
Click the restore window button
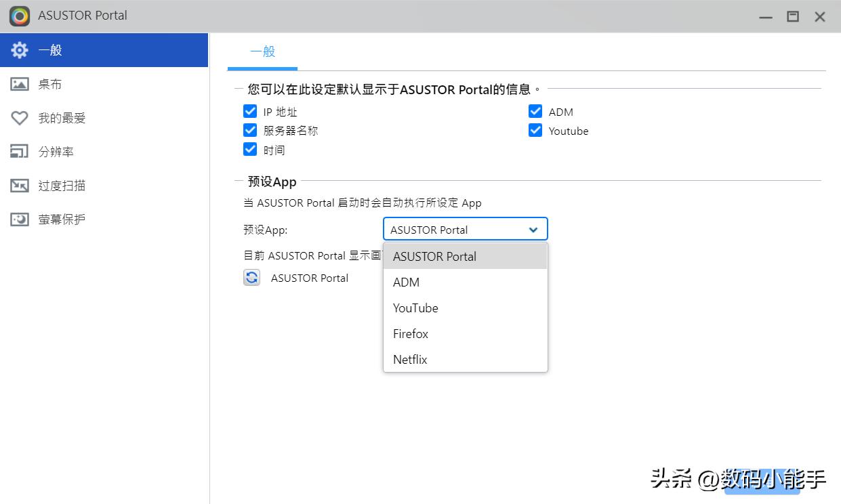(793, 16)
